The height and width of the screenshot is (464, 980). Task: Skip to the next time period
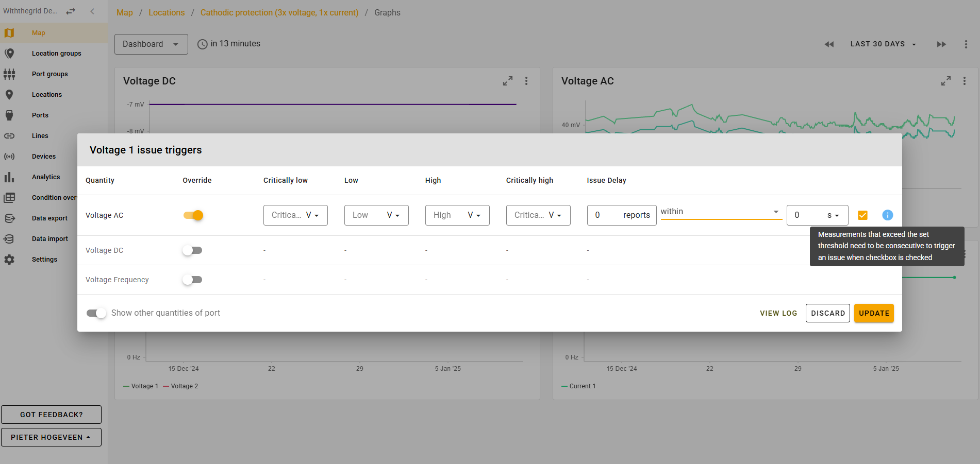(941, 44)
